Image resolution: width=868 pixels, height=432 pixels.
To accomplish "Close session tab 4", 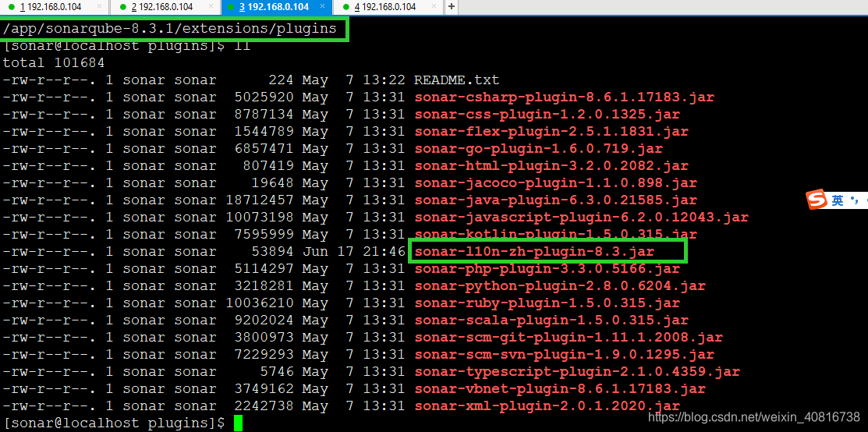I will coord(434,7).
